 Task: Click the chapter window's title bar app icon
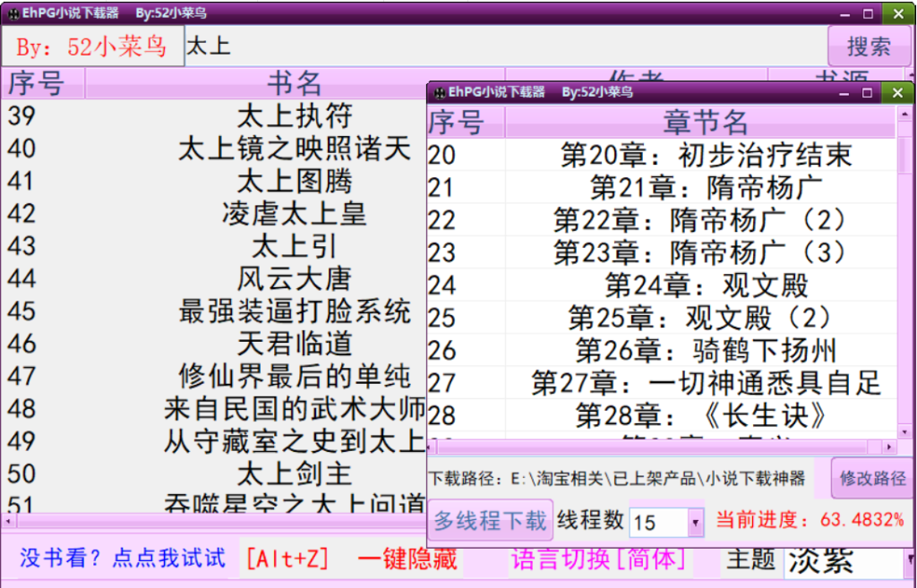[x=438, y=92]
